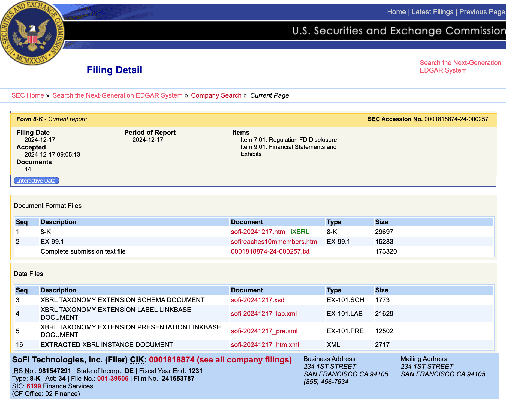Go to Latest Filings
This screenshot has height=420, width=506.
click(432, 12)
